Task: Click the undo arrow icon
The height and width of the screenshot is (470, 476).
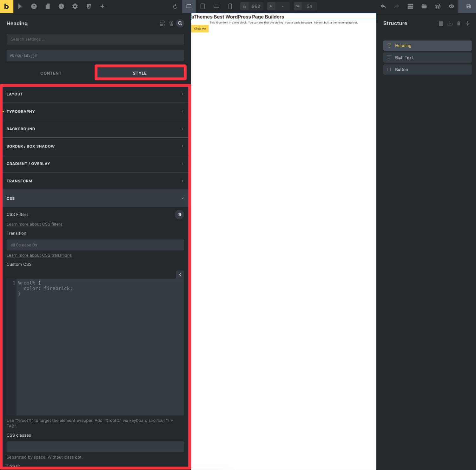Action: [383, 6]
